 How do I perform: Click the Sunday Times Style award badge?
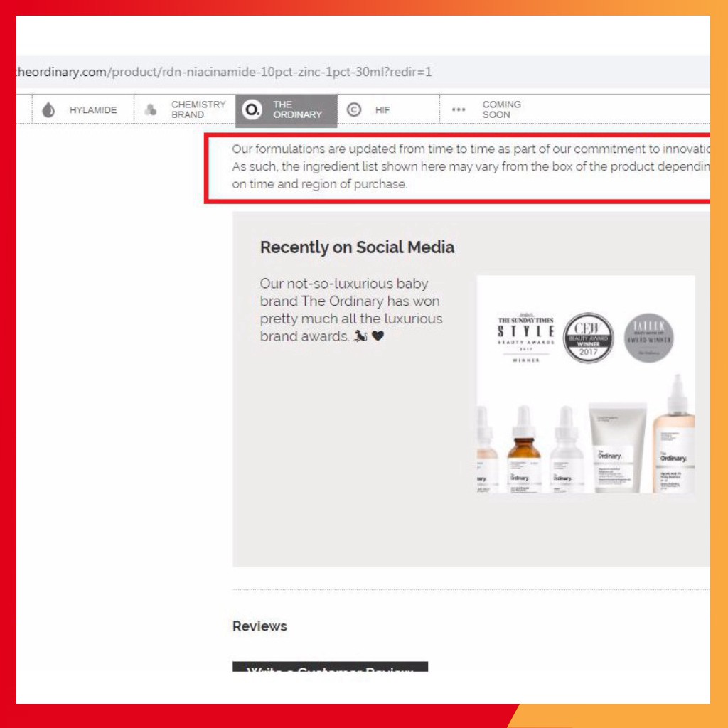click(x=525, y=338)
